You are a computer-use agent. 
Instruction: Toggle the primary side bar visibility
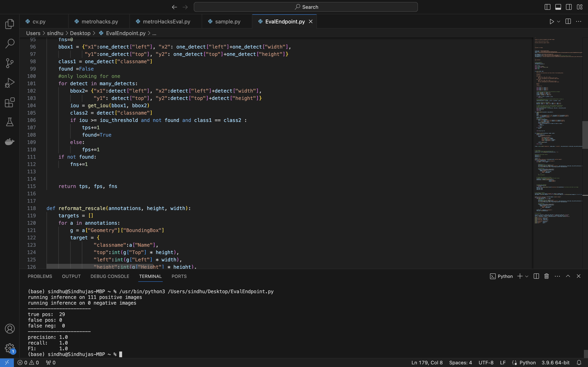pyautogui.click(x=547, y=7)
